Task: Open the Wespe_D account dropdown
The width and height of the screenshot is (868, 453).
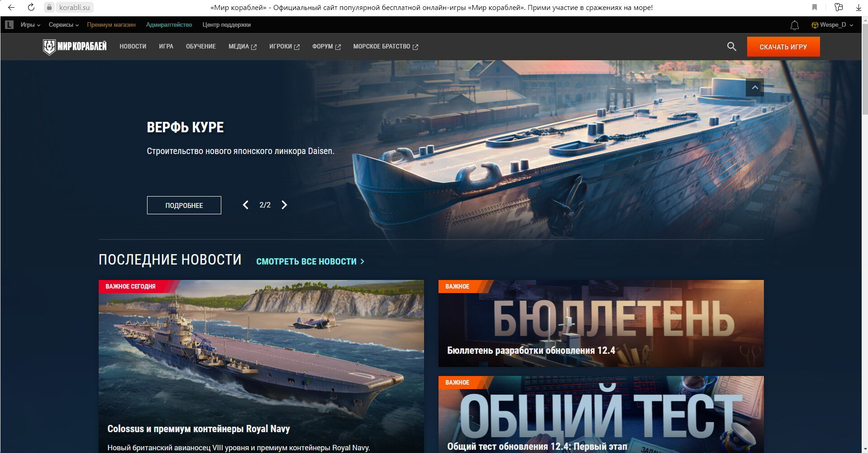Action: [832, 25]
